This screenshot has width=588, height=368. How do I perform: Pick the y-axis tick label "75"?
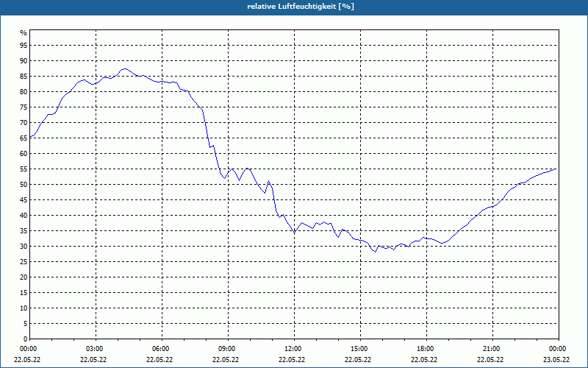coord(24,107)
